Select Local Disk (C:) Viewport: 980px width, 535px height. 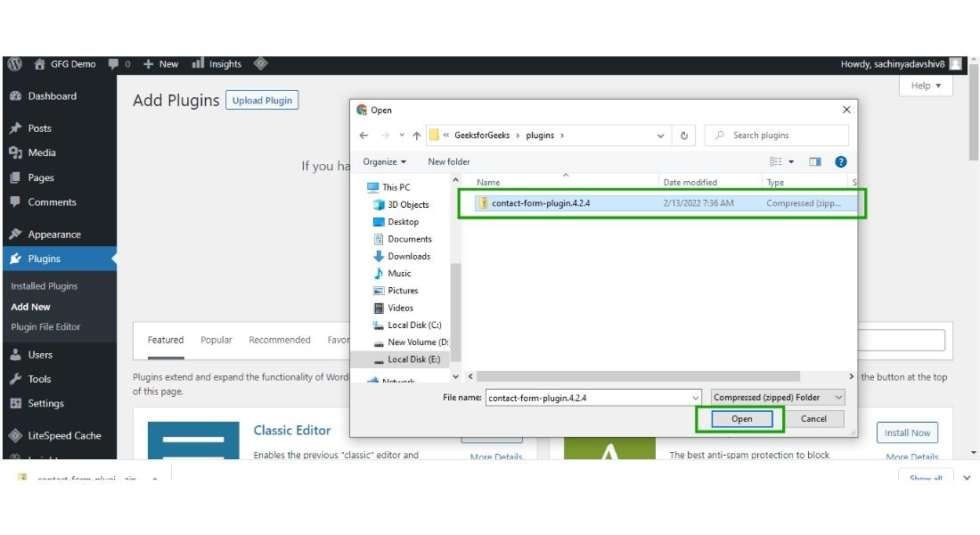click(407, 325)
